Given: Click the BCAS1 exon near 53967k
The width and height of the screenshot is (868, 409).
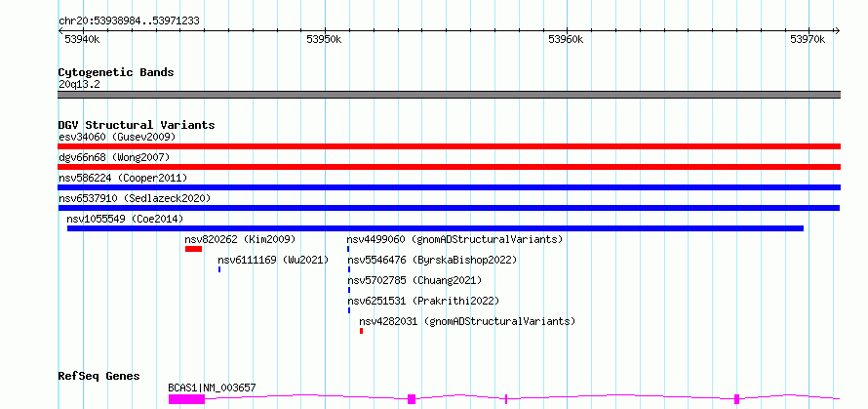Looking at the screenshot, I should [x=736, y=399].
